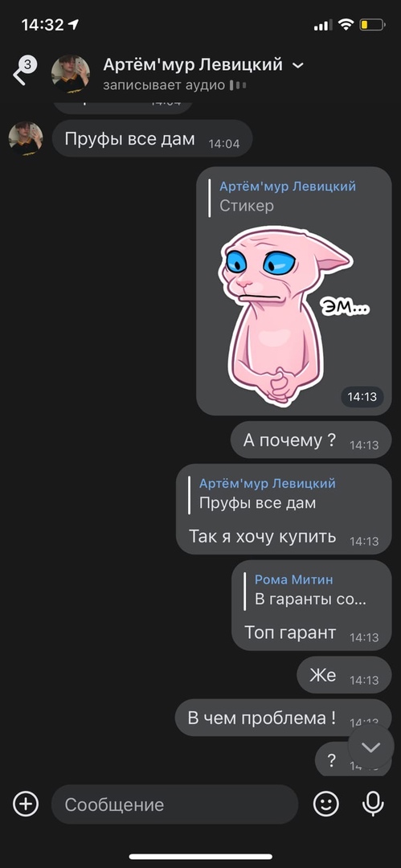Tap the battery indicator in the status bar
Image resolution: width=401 pixels, height=868 pixels.
pos(372,25)
